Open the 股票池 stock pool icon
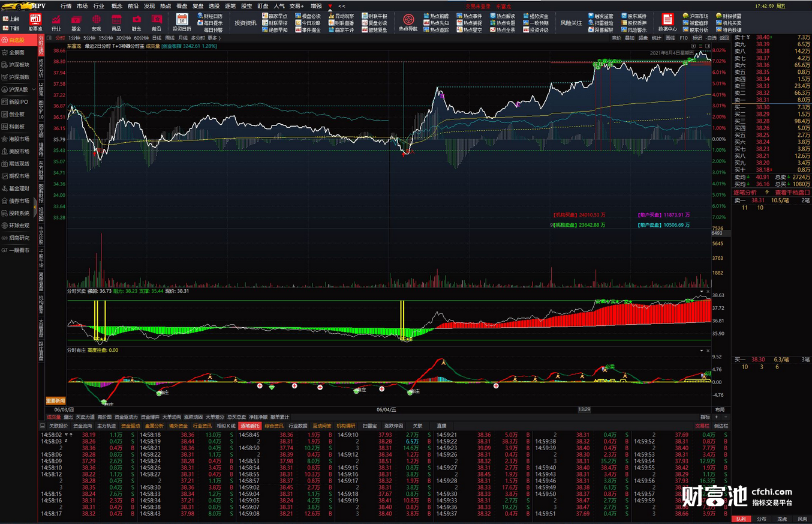 coord(35,23)
